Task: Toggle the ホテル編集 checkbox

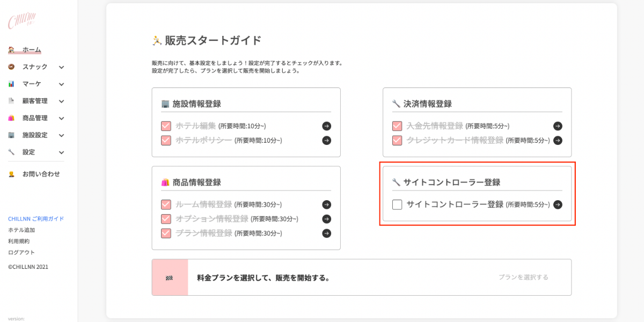Action: 166,126
